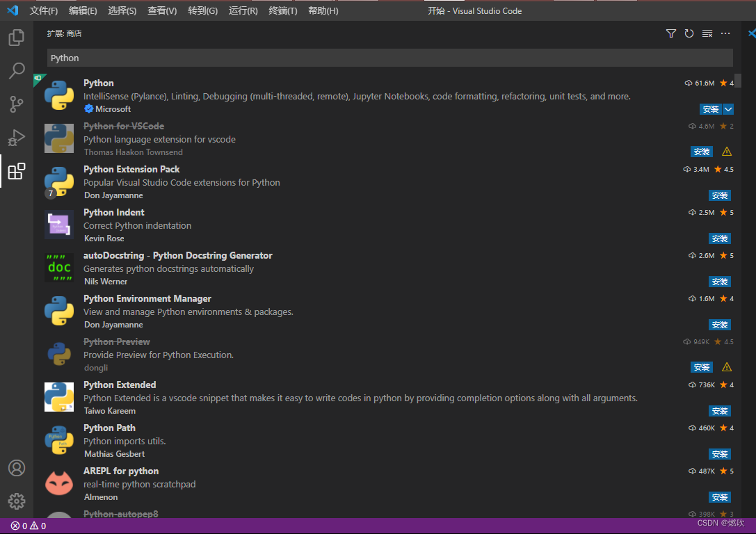Image resolution: width=756 pixels, height=534 pixels.
Task: Open the Accounts icon near bottom left
Action: coord(17,468)
